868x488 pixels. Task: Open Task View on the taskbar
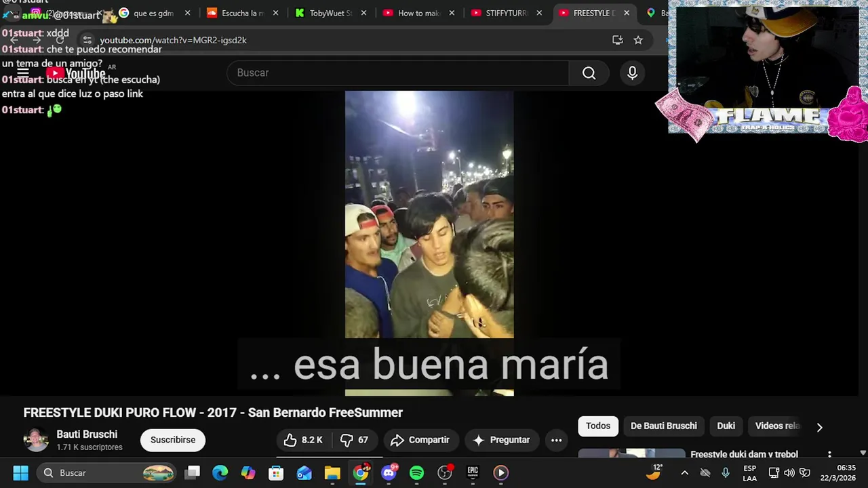[x=193, y=472]
